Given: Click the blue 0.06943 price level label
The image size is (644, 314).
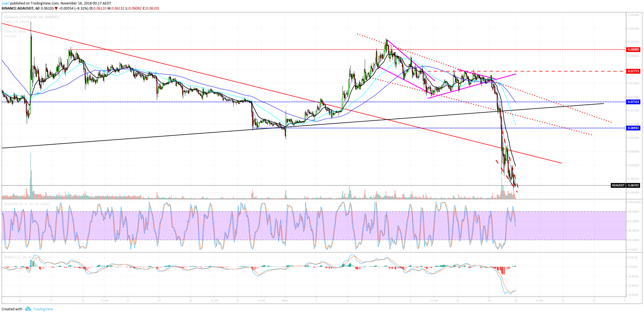Looking at the screenshot, I should tap(633, 128).
